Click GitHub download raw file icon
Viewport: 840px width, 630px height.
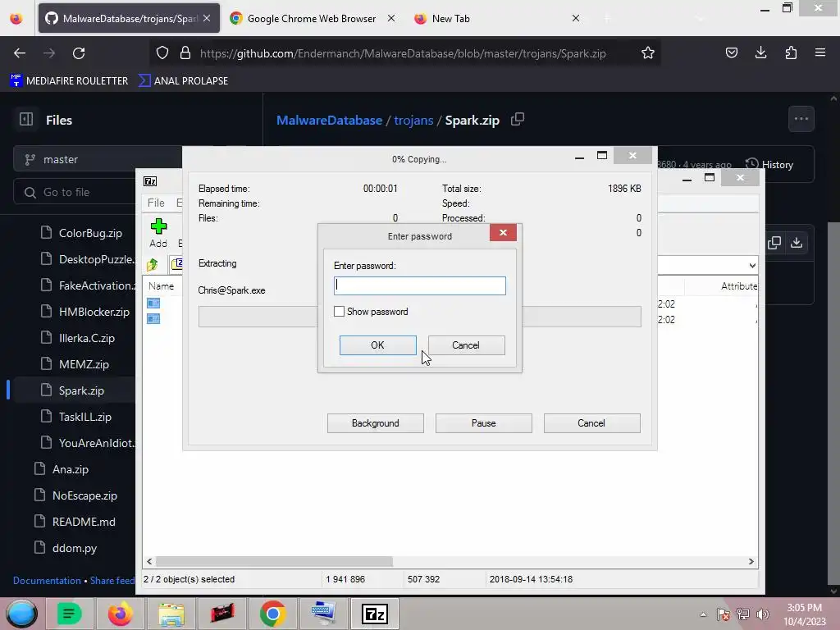[x=797, y=243]
